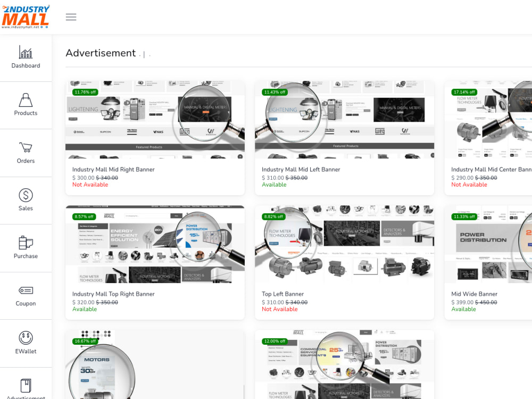
Task: Click the Motors 30% off banner thumbnail
Action: (155, 364)
